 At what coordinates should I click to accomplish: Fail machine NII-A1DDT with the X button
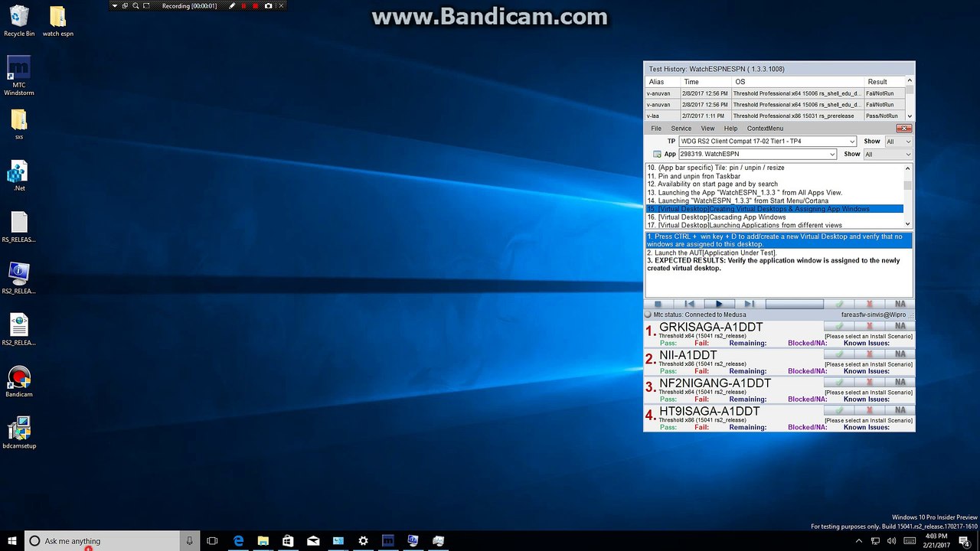(x=870, y=354)
